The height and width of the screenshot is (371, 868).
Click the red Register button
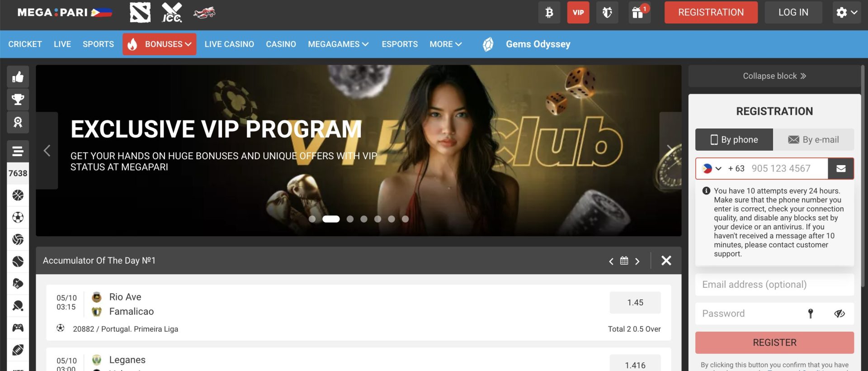774,342
